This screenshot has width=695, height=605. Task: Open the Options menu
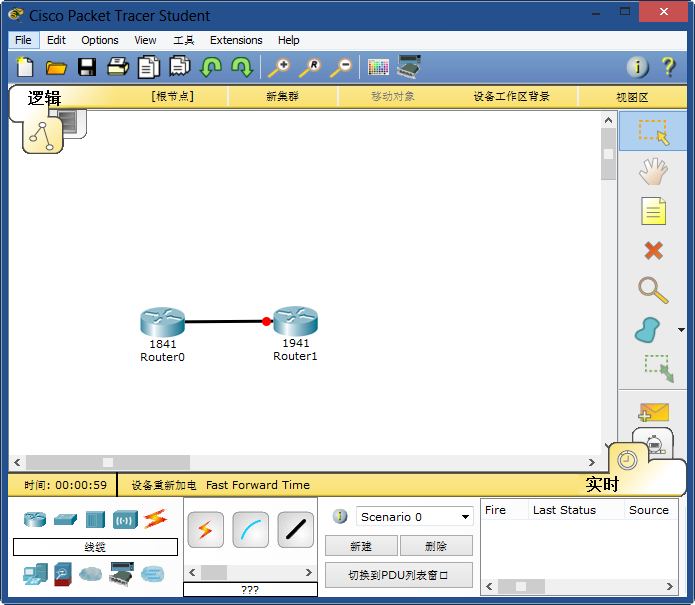pyautogui.click(x=100, y=40)
